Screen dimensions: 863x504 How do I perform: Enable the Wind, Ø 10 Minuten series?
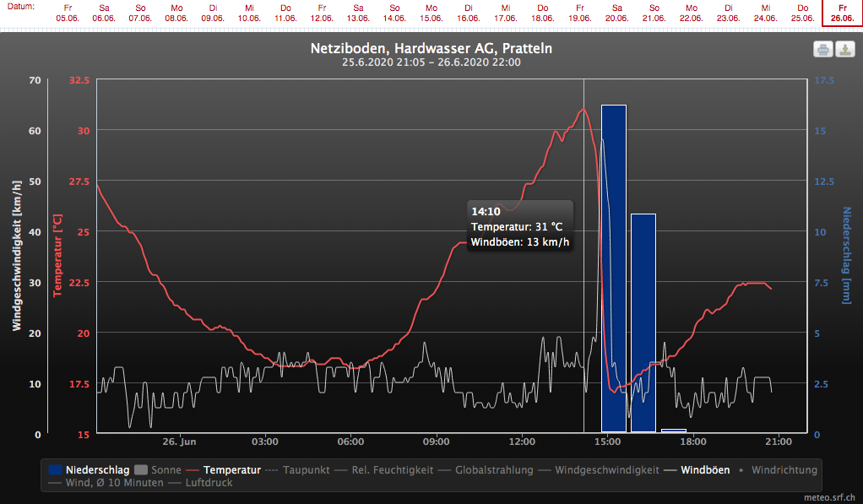pos(106,483)
